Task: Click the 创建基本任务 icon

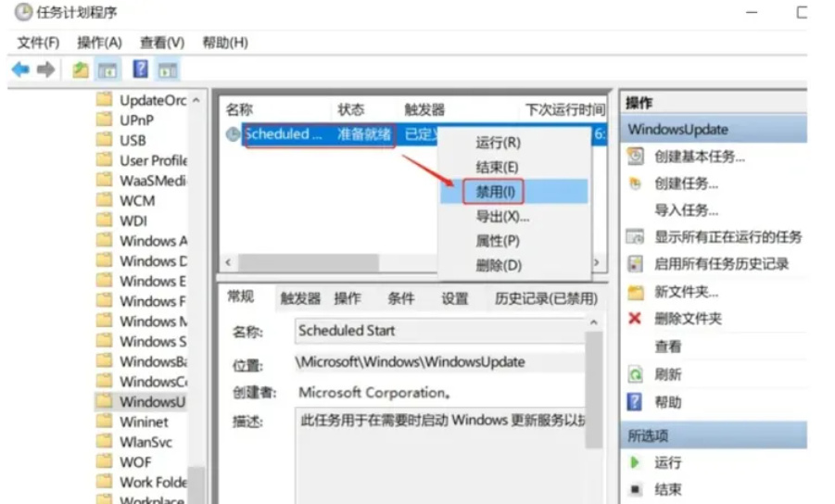Action: click(x=636, y=156)
